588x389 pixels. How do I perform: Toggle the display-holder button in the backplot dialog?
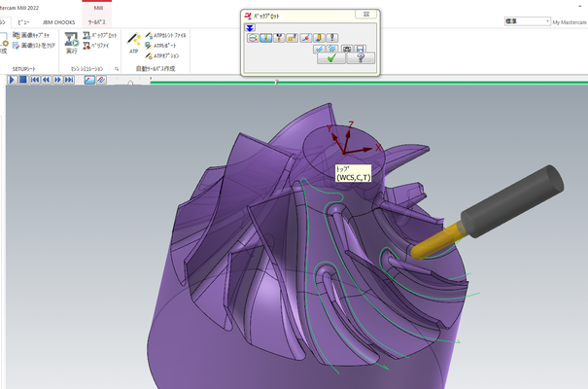pyautogui.click(x=279, y=38)
